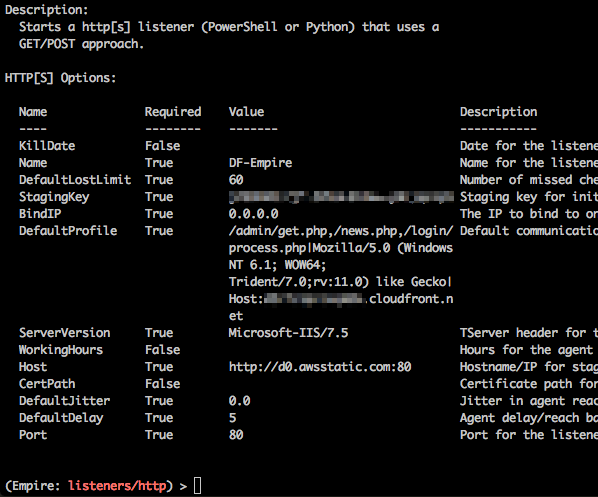Select the Host value 'http://d0.awsstatic.com:80'
The image size is (598, 497).
[320, 367]
